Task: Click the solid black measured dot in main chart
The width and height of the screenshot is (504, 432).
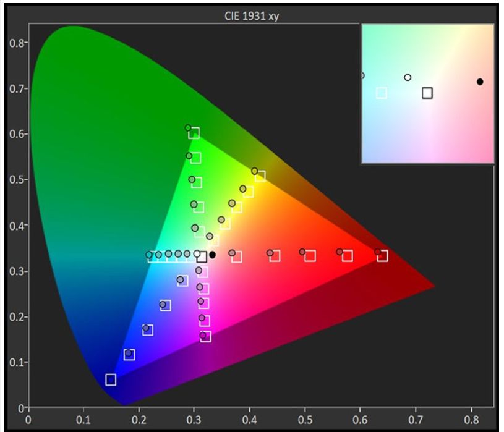Action: (213, 255)
